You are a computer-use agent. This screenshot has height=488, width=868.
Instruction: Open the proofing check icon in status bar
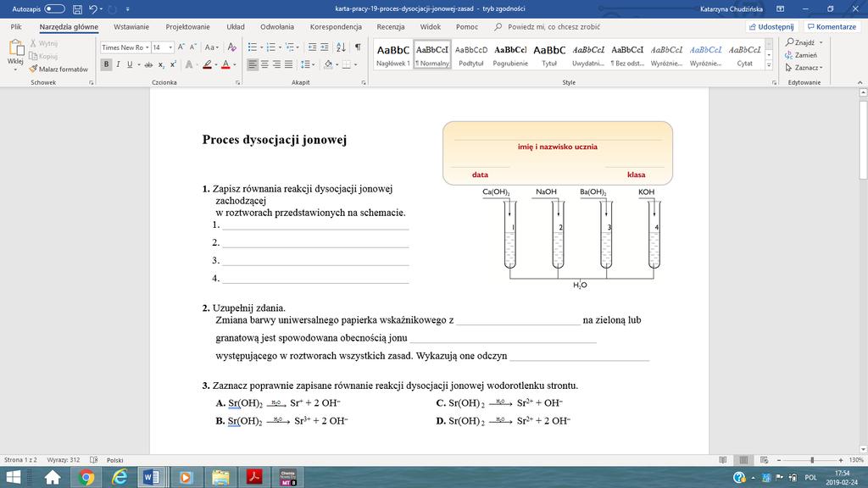click(93, 460)
